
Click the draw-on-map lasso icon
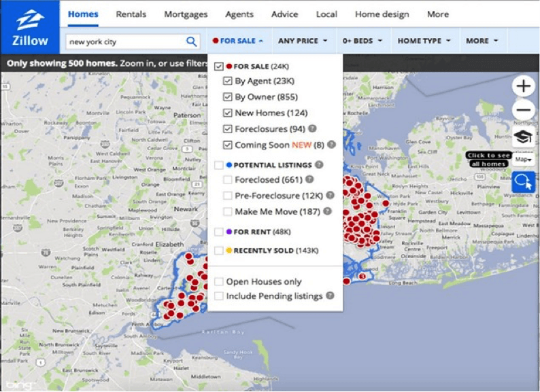(x=523, y=181)
